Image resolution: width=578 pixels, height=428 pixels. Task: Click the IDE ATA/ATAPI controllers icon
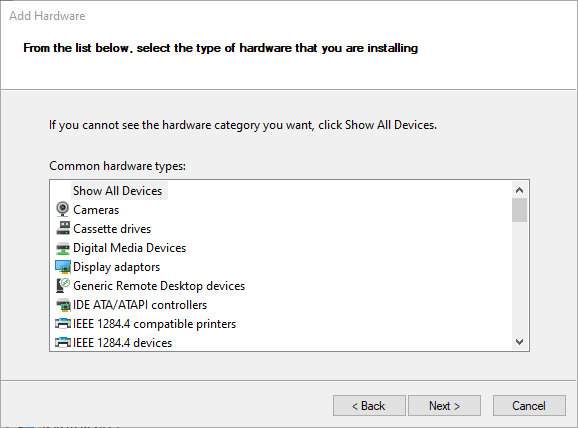(x=63, y=305)
